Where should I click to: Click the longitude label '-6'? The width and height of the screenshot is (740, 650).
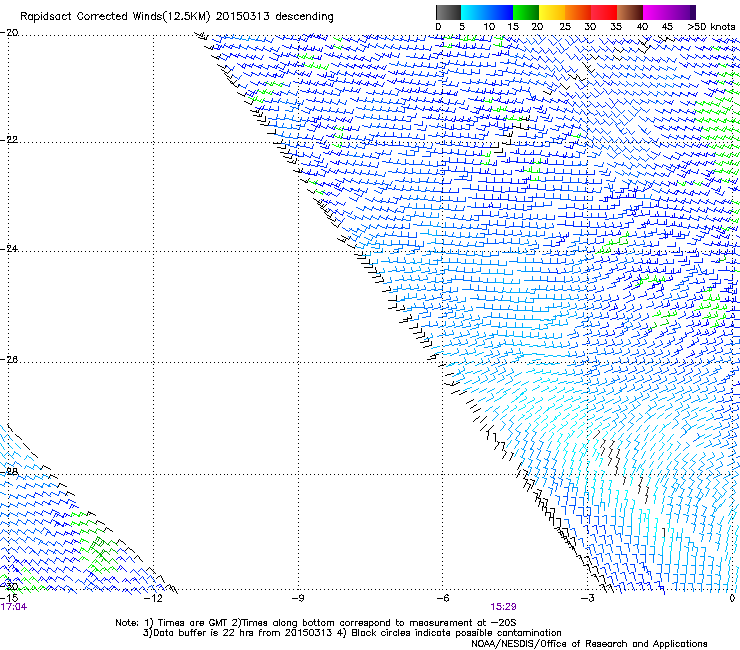coord(442,598)
